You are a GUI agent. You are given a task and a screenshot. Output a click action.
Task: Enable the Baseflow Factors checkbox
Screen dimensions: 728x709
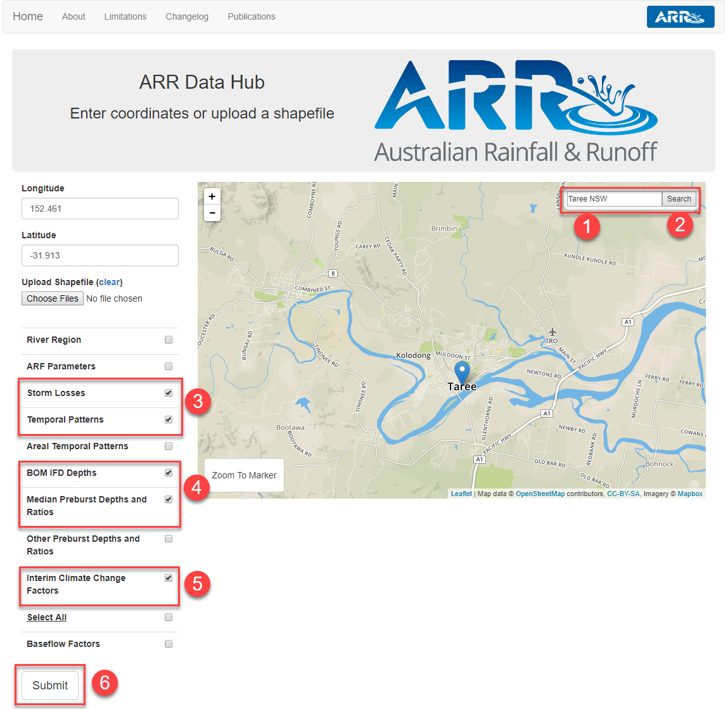169,644
